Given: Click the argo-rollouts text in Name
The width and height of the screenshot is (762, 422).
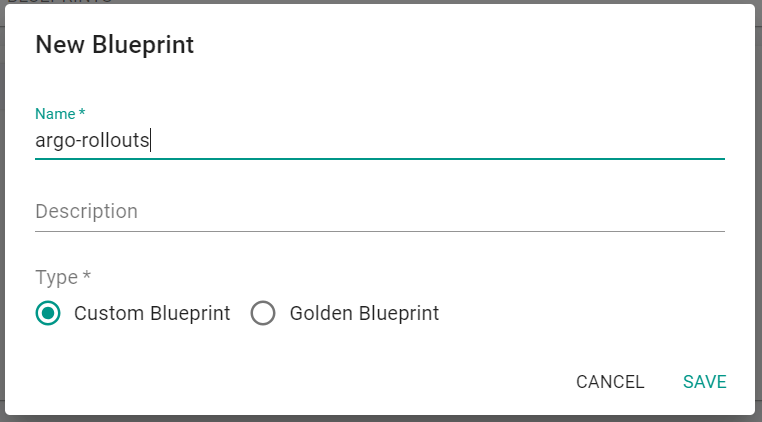Looking at the screenshot, I should [x=92, y=141].
